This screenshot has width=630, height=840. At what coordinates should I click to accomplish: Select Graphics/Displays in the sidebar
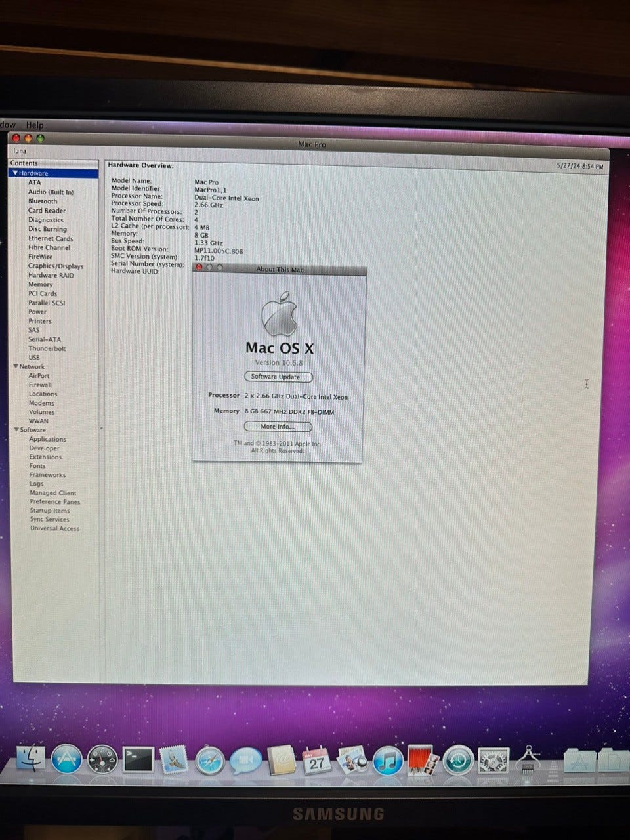tap(56, 266)
